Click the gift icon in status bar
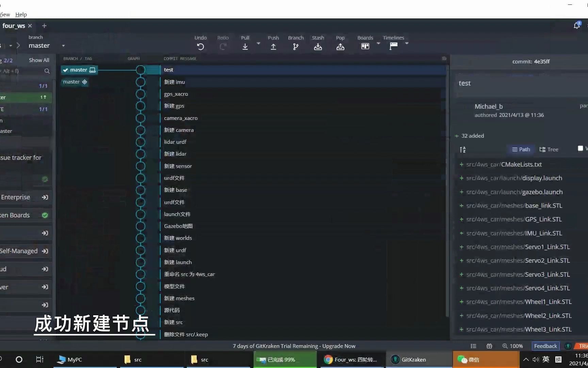 pos(489,346)
